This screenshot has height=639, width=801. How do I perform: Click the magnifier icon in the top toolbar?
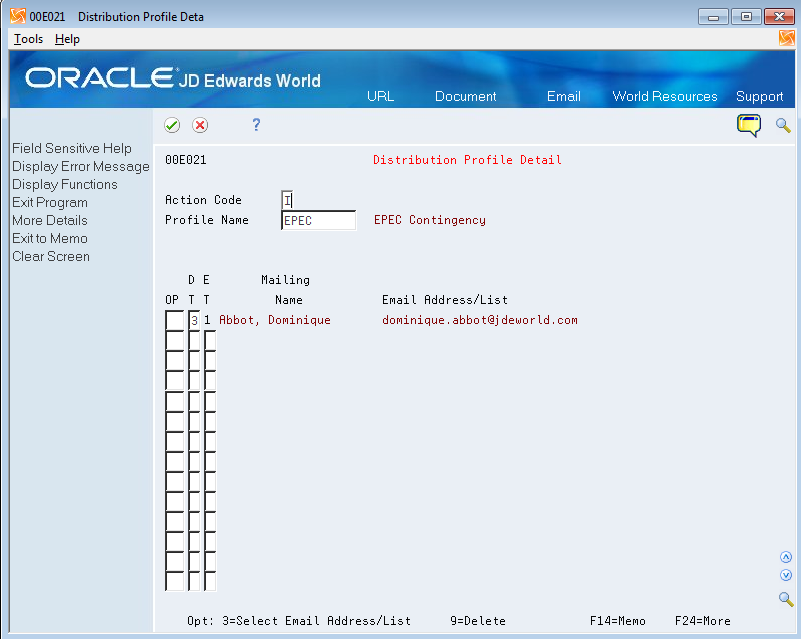783,125
